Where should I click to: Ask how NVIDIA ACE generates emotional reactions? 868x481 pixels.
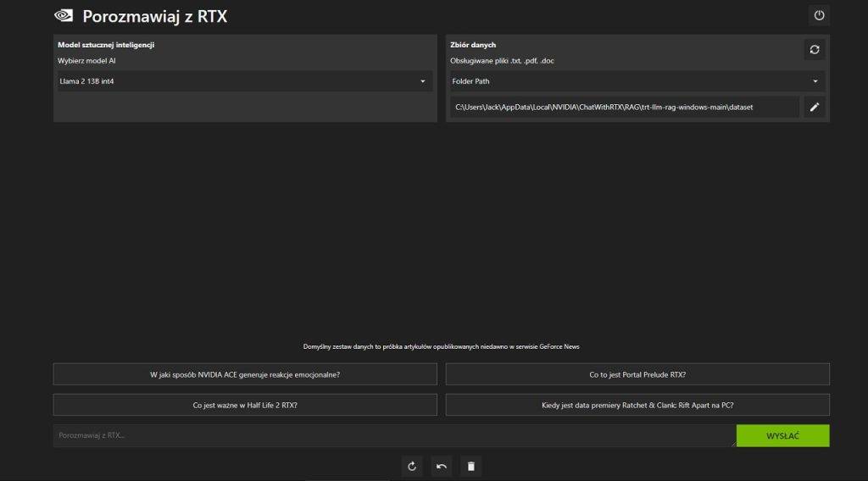click(245, 374)
